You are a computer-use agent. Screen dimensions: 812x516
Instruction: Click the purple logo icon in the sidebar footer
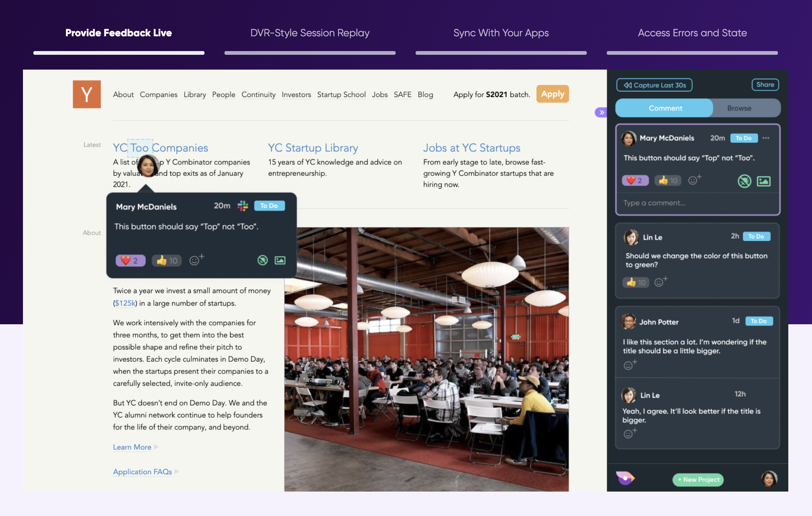coord(625,478)
